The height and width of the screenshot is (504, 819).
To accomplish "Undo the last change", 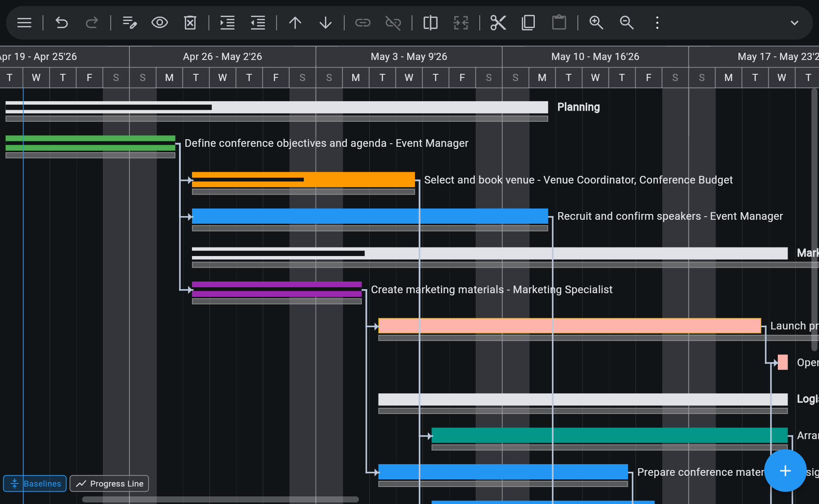I will (61, 22).
